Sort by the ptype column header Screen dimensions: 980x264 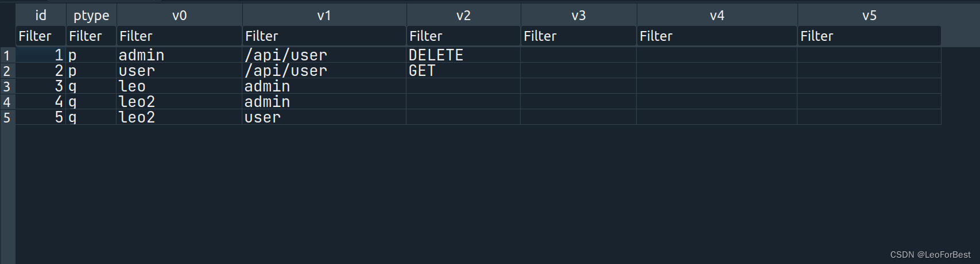(91, 16)
